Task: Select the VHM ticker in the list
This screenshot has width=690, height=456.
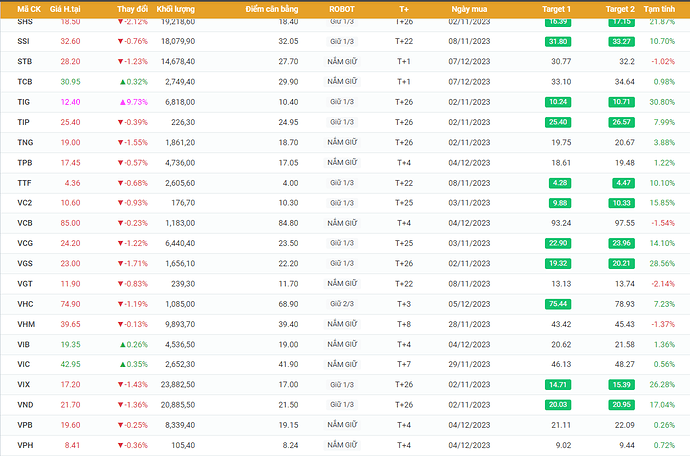Action: 26,324
